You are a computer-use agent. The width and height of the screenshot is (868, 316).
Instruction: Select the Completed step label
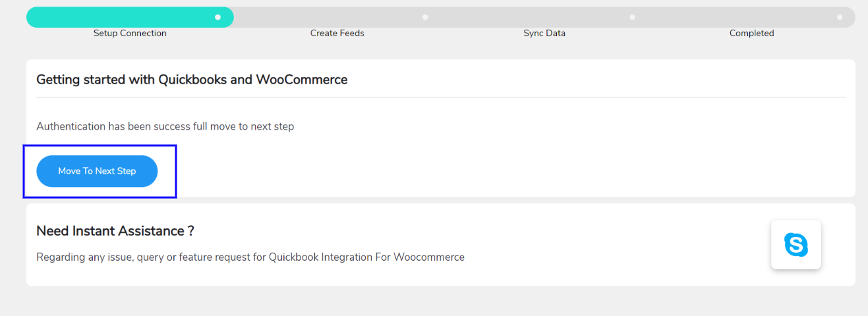pos(751,33)
